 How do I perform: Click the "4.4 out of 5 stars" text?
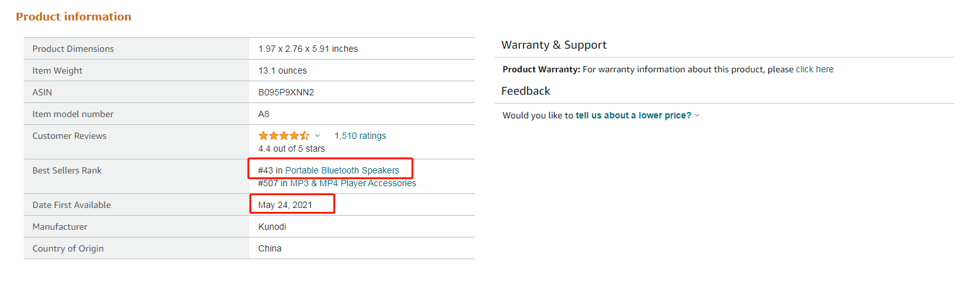[291, 148]
